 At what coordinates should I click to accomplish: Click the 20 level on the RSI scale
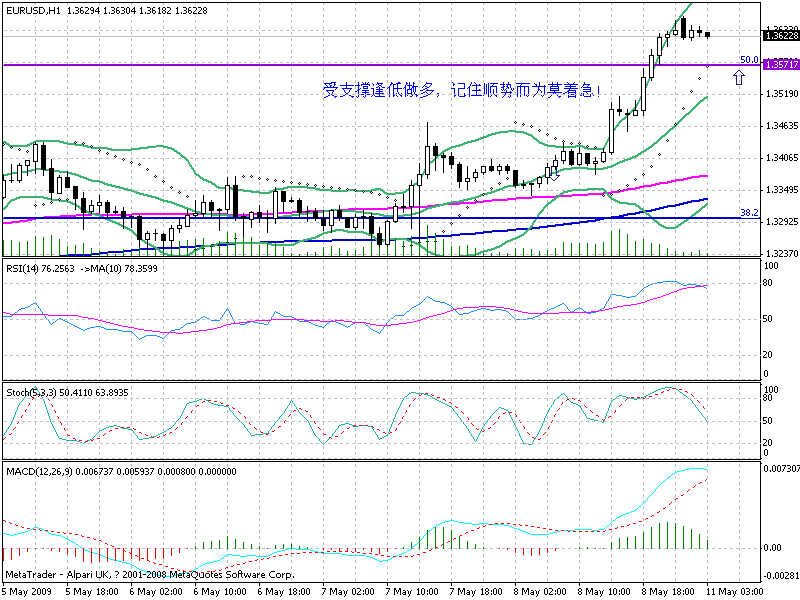768,355
